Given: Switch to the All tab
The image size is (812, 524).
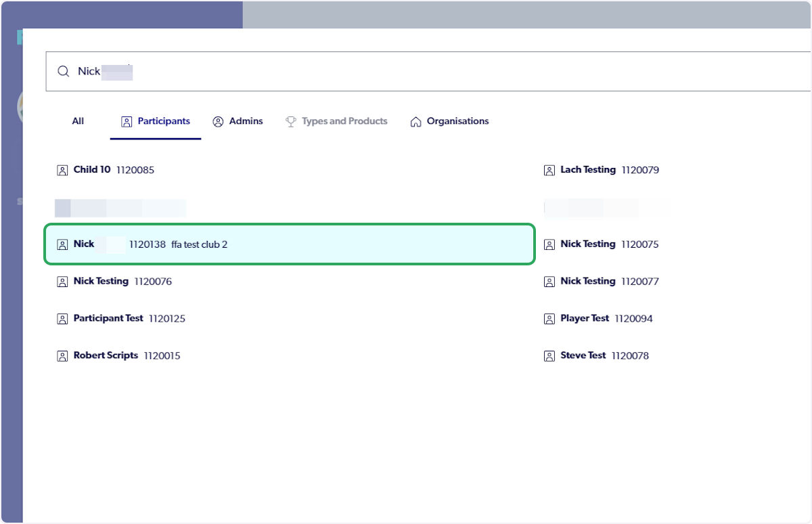Looking at the screenshot, I should coord(78,121).
